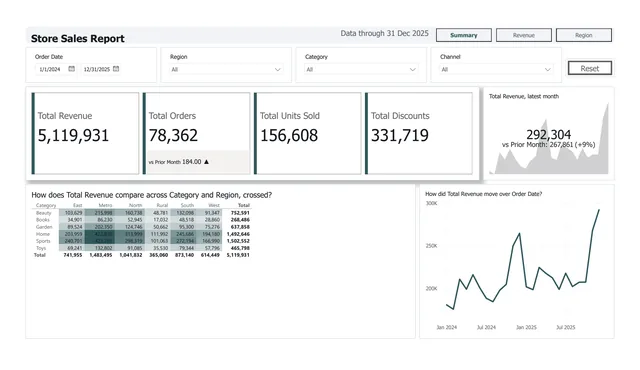Screen dimensions: 640x370
Task: Select the Beauty row label
Action: pyautogui.click(x=43, y=213)
